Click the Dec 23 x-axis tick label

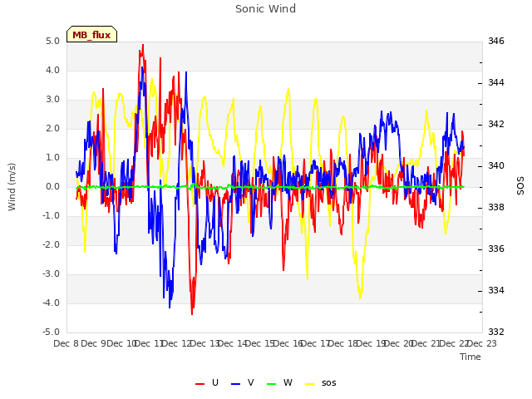tap(482, 343)
